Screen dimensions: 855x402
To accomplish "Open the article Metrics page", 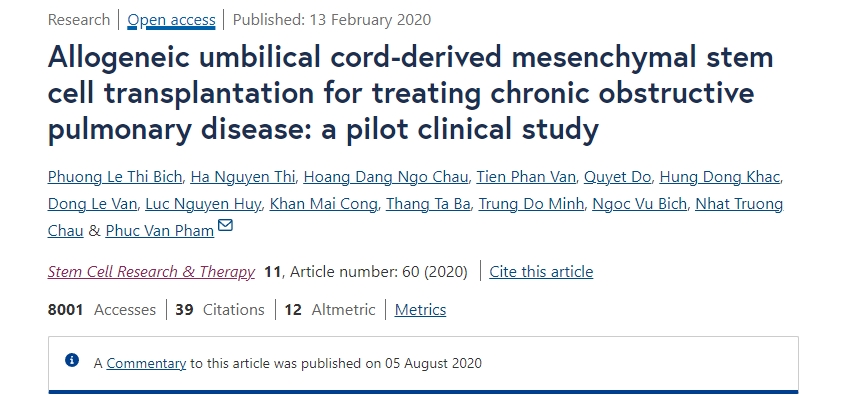I will pos(420,309).
